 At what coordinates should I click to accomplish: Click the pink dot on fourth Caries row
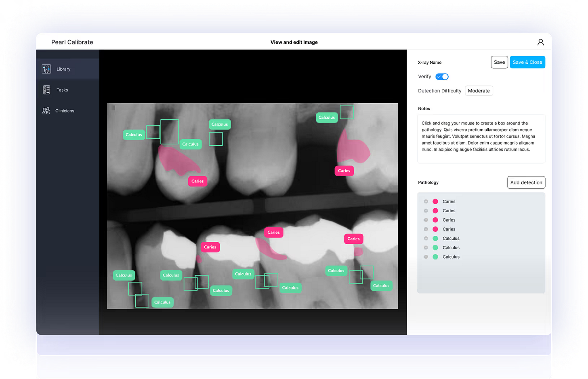(x=435, y=229)
